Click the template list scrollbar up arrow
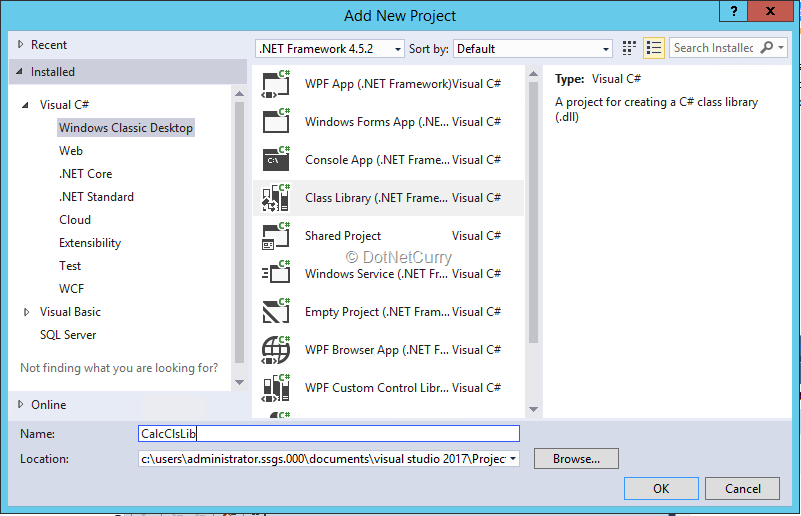The width and height of the screenshot is (801, 516). click(x=533, y=74)
